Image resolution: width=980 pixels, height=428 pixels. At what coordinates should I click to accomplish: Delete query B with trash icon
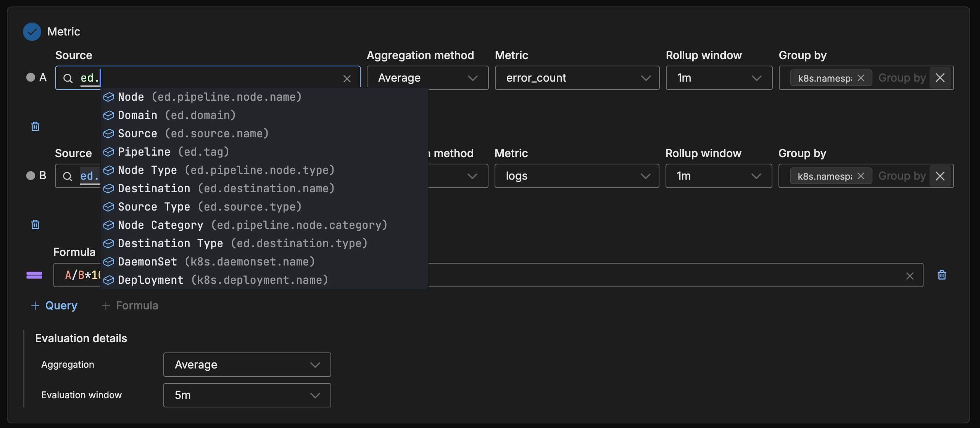(x=35, y=224)
